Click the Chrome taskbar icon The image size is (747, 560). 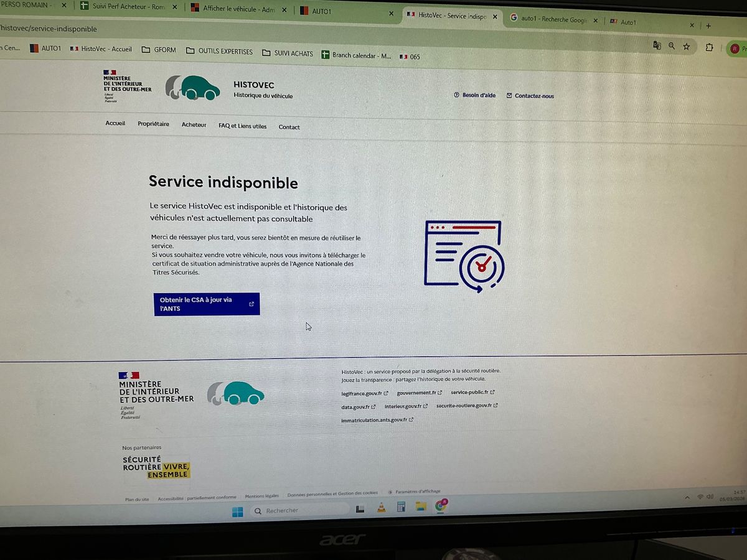[441, 505]
